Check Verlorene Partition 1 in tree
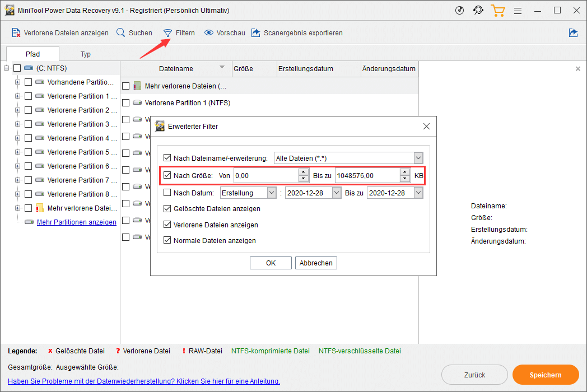 (x=28, y=96)
